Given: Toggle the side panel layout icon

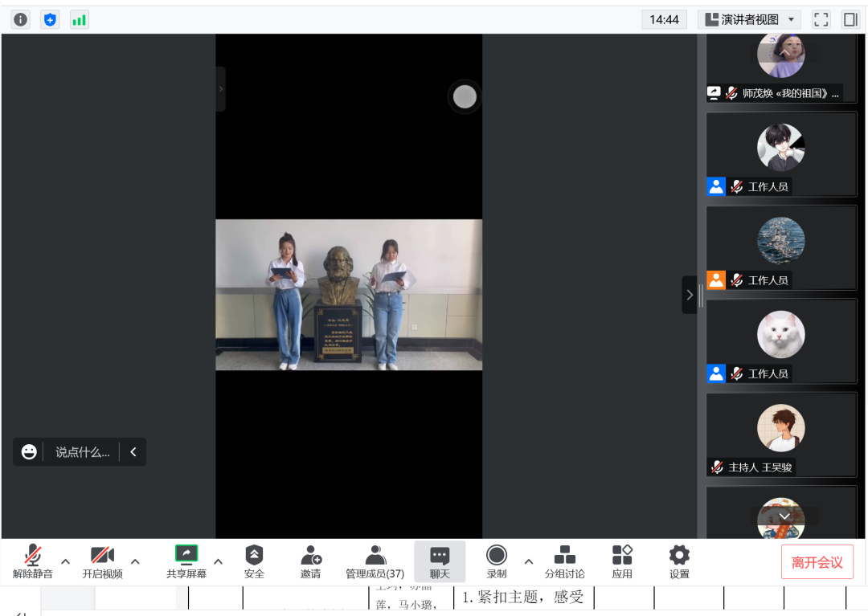Looking at the screenshot, I should click(x=850, y=19).
